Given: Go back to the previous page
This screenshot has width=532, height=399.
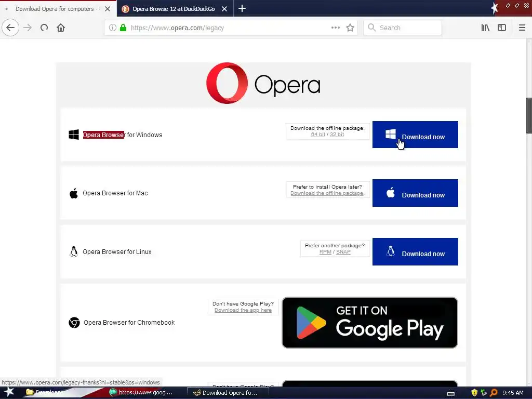Looking at the screenshot, I should [x=10, y=28].
